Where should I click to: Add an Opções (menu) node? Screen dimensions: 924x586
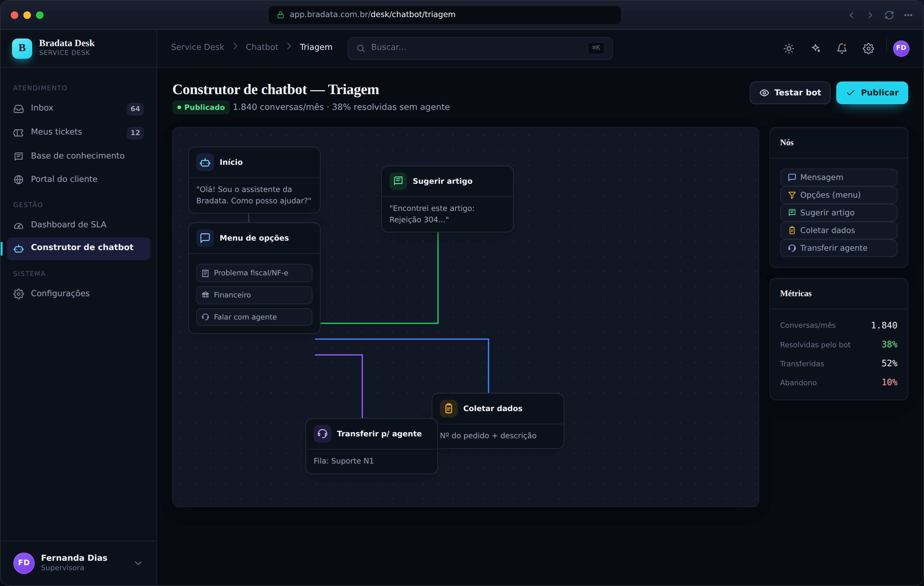(x=838, y=195)
